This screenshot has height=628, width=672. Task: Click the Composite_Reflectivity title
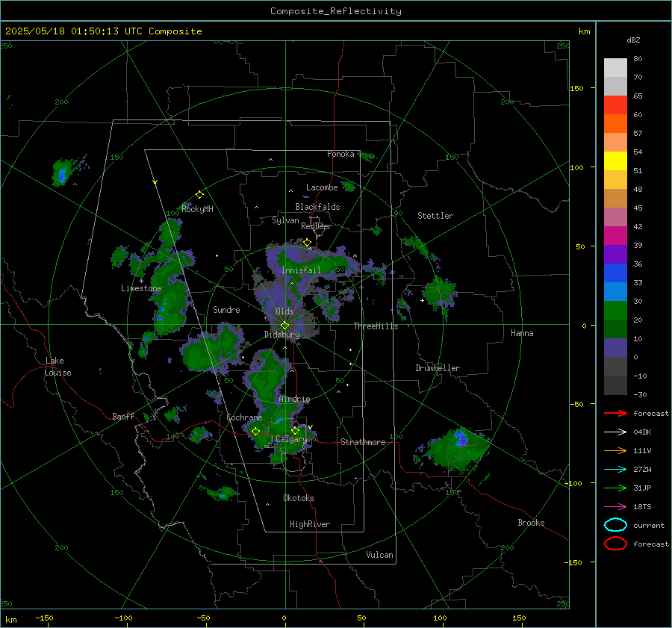point(336,11)
